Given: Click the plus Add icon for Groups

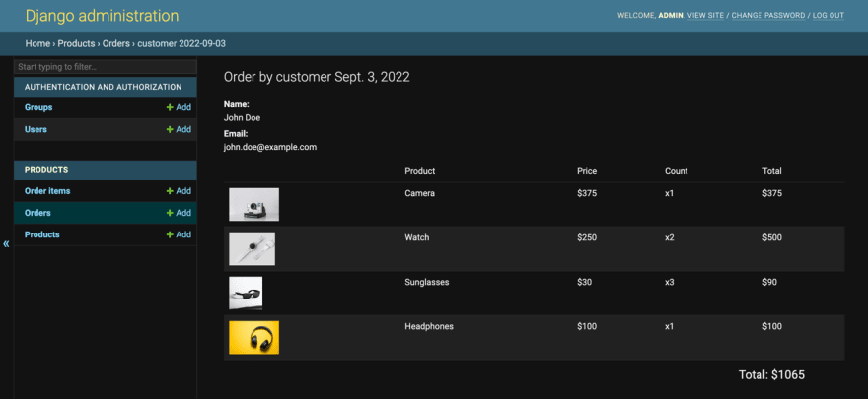Looking at the screenshot, I should [x=179, y=107].
